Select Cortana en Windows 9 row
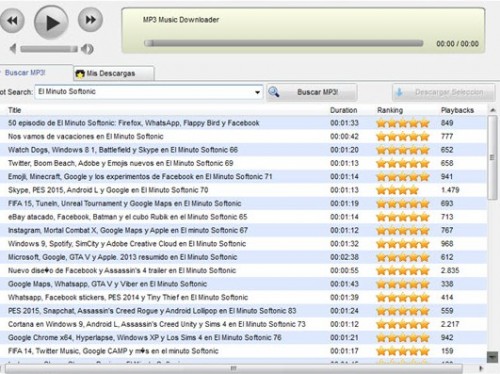This screenshot has width=500, height=374. click(x=243, y=324)
